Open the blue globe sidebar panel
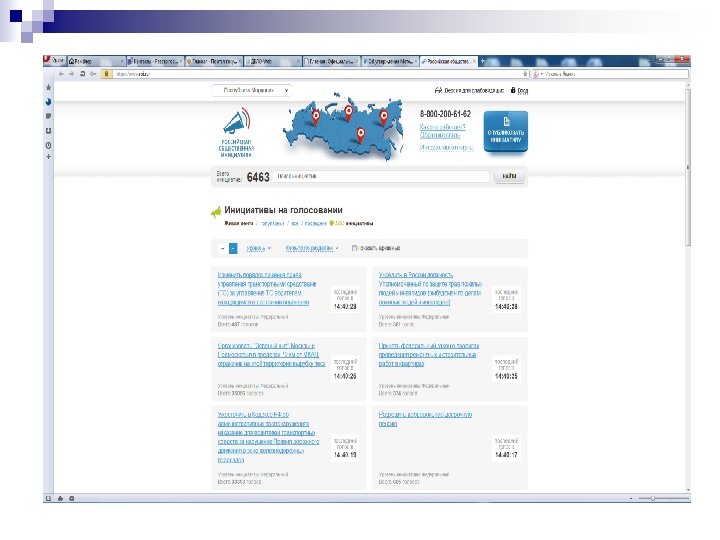The height and width of the screenshot is (540, 720). [x=48, y=102]
